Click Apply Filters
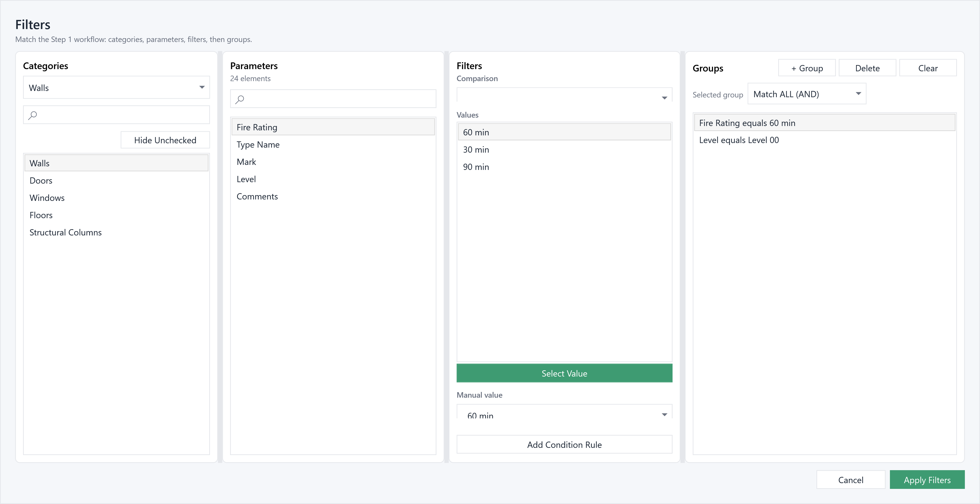This screenshot has width=980, height=504. click(927, 480)
